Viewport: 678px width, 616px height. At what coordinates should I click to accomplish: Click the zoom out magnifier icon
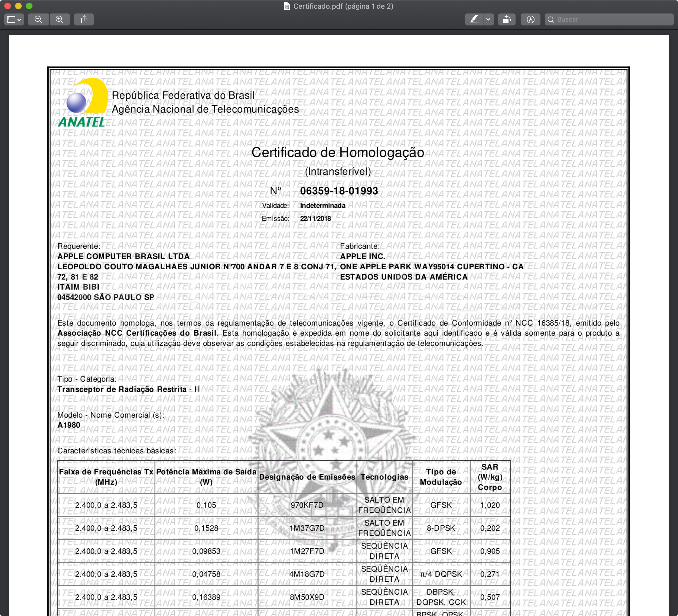click(39, 19)
